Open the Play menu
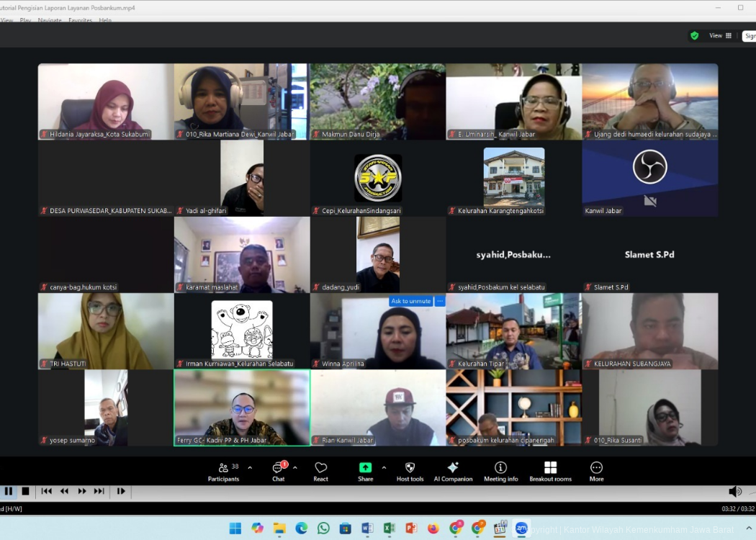Screen dimensions: 756x540 tap(25, 20)
